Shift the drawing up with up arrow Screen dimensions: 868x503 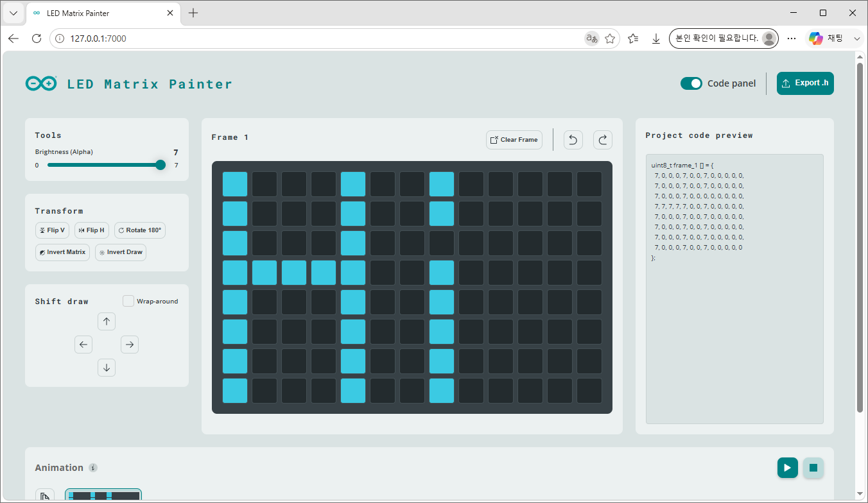point(107,321)
